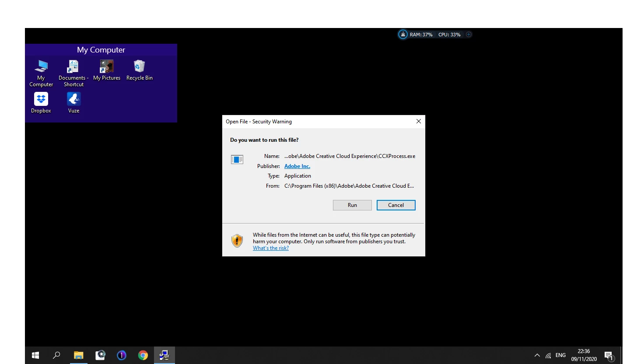Open the Adobe Inc. publisher link
This screenshot has width=637, height=364.
(x=297, y=166)
